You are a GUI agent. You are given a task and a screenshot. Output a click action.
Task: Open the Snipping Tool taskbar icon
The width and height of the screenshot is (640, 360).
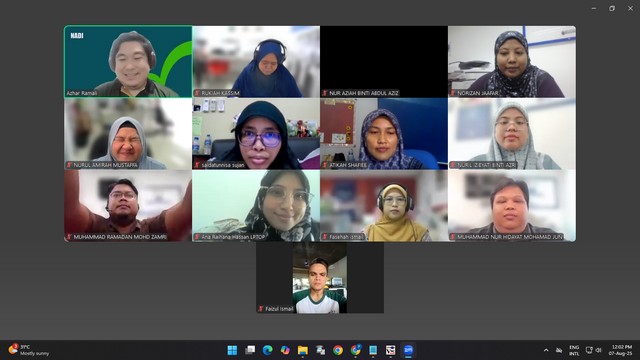(390, 350)
